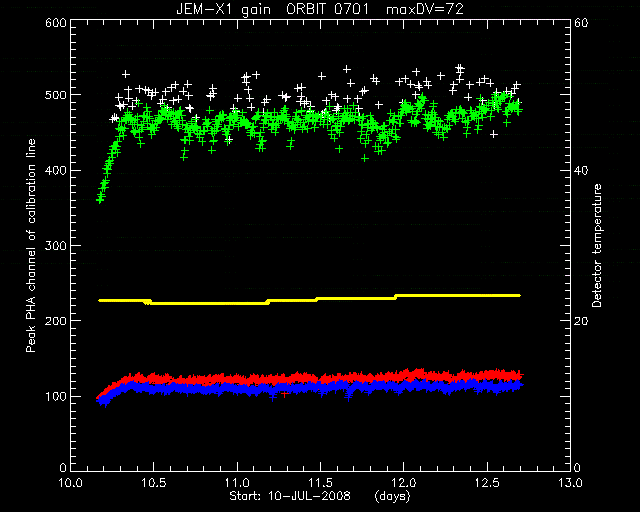The image size is (640, 512).
Task: Click the 40 tick label on right axis
Action: click(581, 170)
